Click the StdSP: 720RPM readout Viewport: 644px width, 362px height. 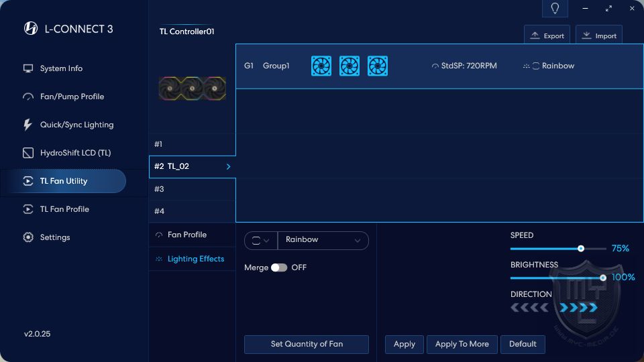[x=469, y=66]
